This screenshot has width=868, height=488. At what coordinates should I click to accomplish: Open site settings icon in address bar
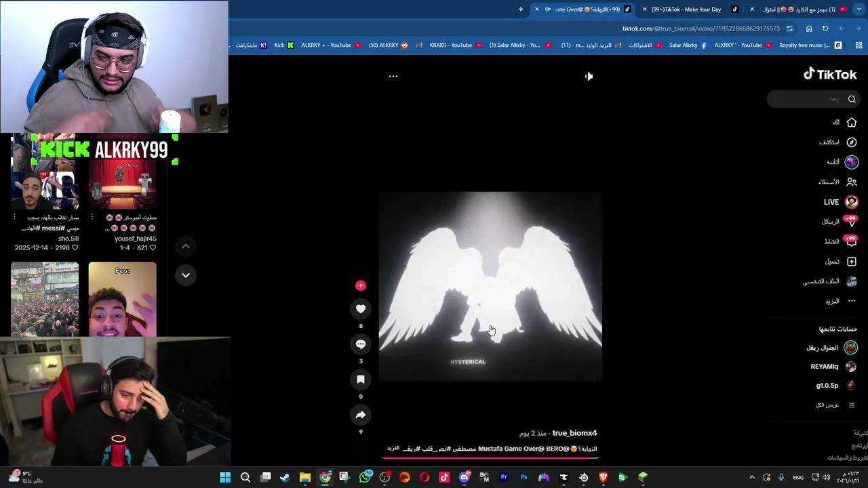pyautogui.click(x=789, y=28)
